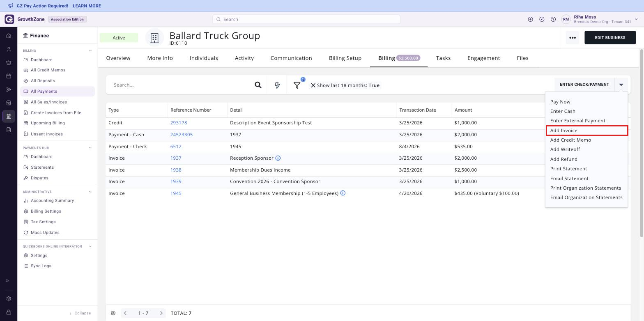Collapse the Administrative sidebar section
Viewport: 644px width, 321px height.
pyautogui.click(x=90, y=192)
